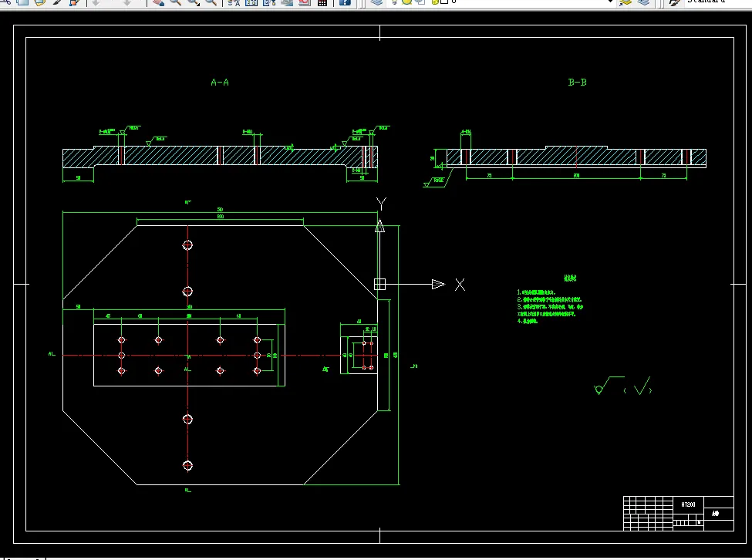
Task: Click the Redo arrow icon
Action: click(127, 2)
